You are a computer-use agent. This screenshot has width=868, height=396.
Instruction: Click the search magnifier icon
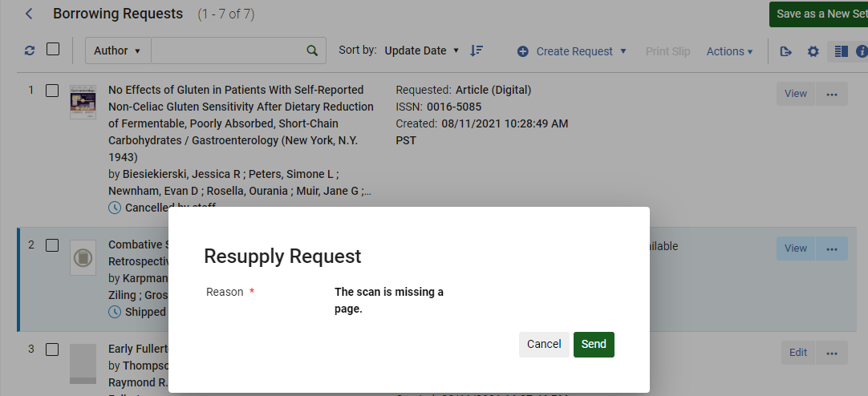tap(312, 51)
